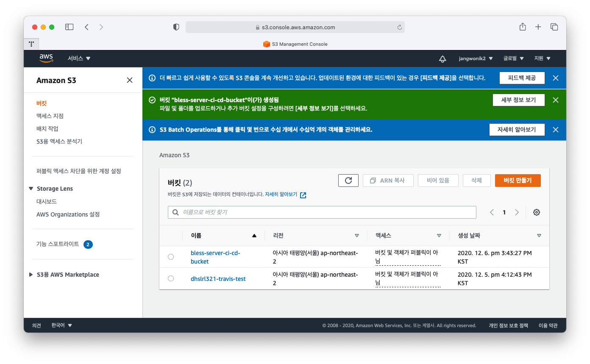Go to next page of buckets
The width and height of the screenshot is (590, 364).
click(x=517, y=212)
